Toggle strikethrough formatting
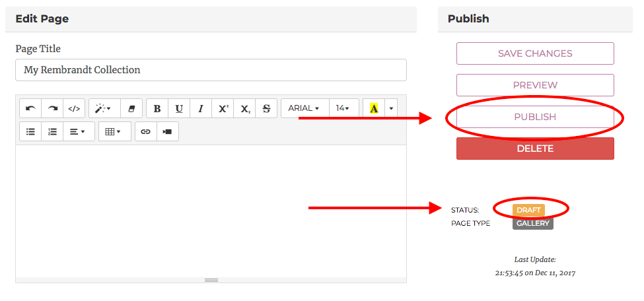 [266, 108]
